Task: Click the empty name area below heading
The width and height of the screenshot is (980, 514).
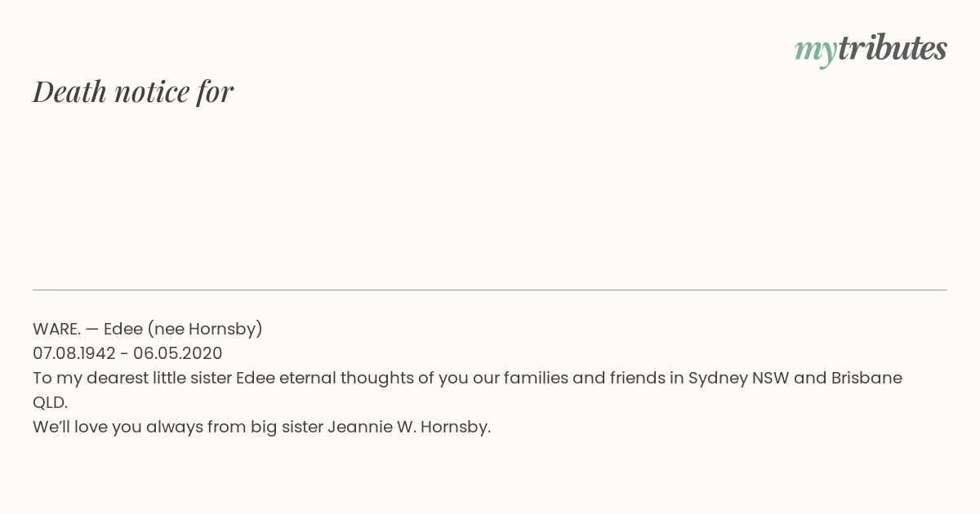Action: tap(490, 196)
